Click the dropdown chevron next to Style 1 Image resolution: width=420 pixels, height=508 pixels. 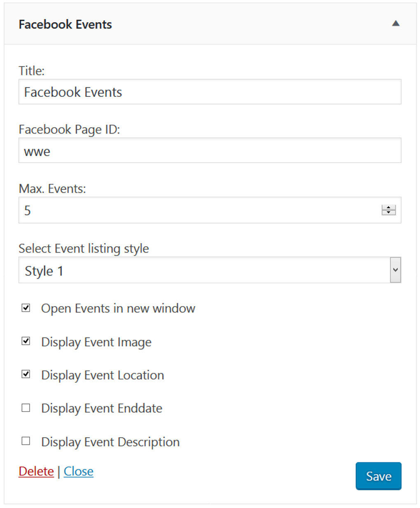point(394,270)
